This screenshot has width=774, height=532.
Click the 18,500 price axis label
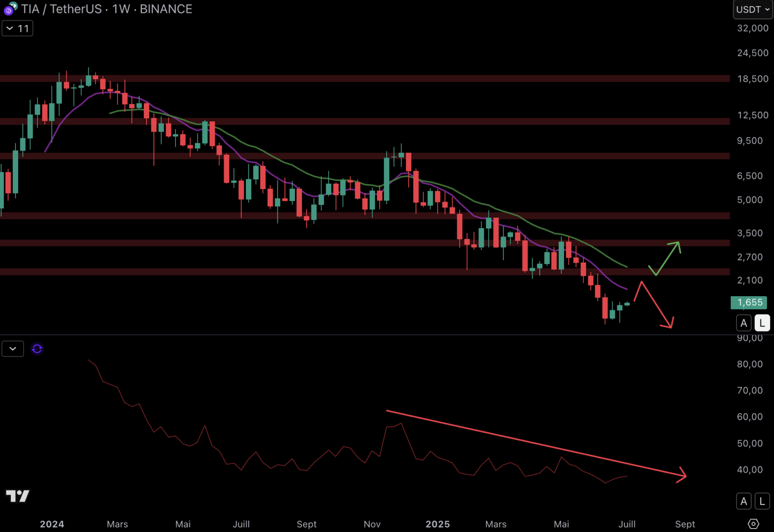753,79
